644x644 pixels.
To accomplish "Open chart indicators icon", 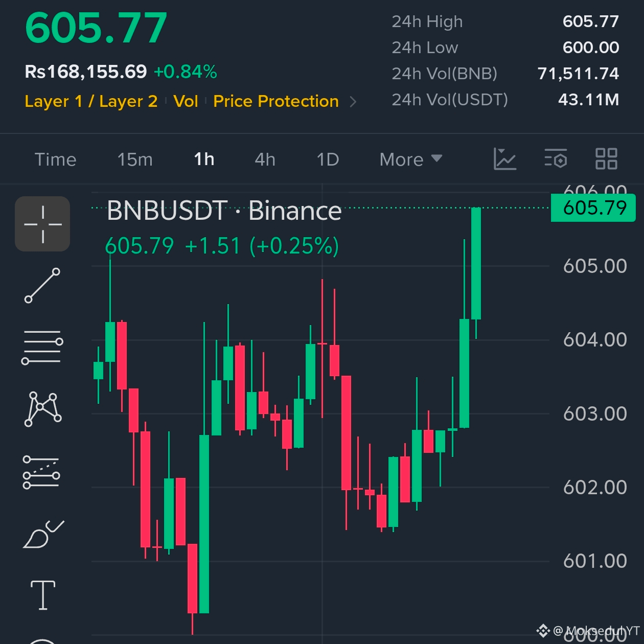I will 505,159.
